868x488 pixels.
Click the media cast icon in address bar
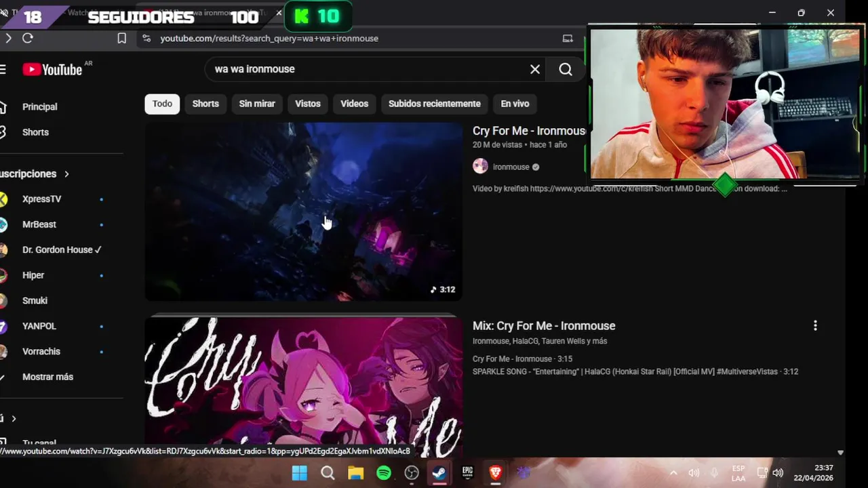568,39
